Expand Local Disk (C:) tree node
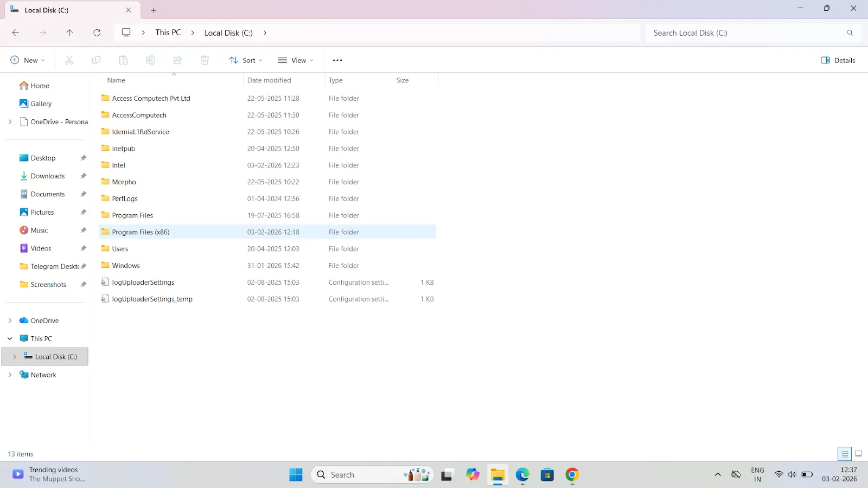Viewport: 868px width, 488px height. pos(15,357)
